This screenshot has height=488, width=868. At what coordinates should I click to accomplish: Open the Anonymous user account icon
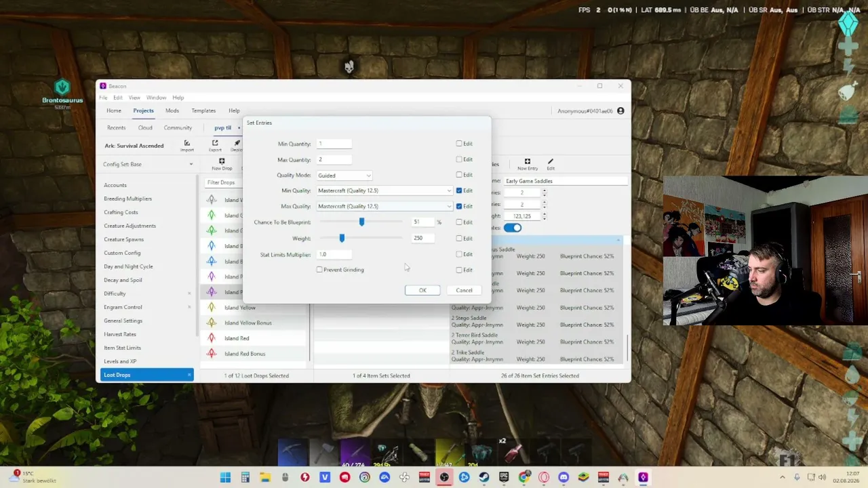[x=620, y=110]
